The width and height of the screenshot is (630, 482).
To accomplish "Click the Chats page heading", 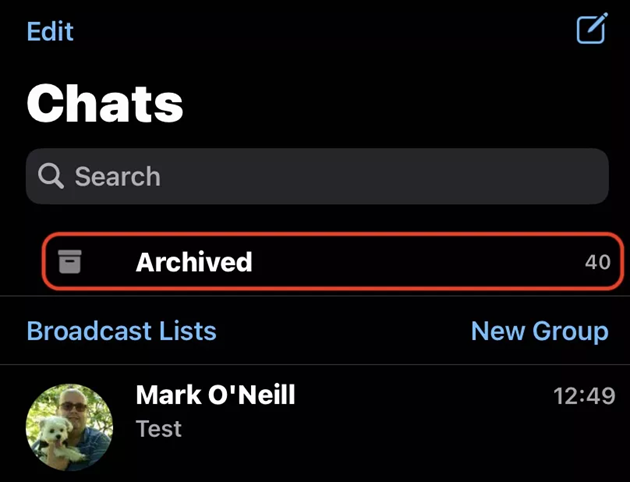I will coord(105,103).
